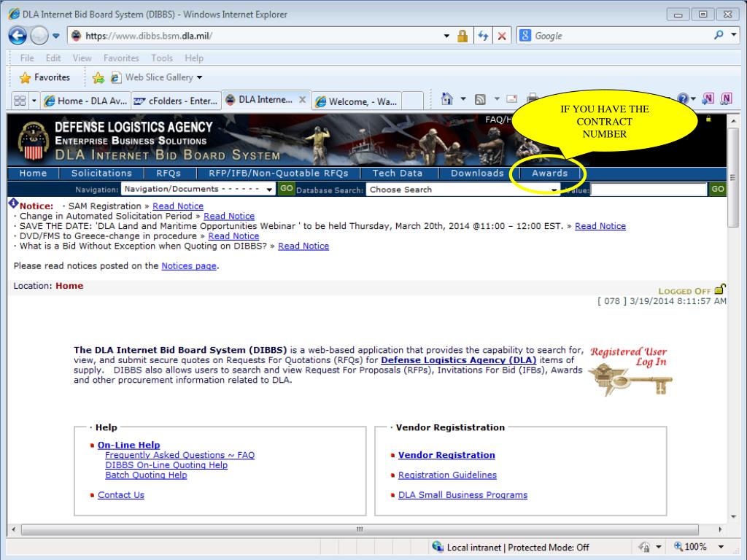
Task: Click the DLA eagle seal logo
Action: (34, 141)
